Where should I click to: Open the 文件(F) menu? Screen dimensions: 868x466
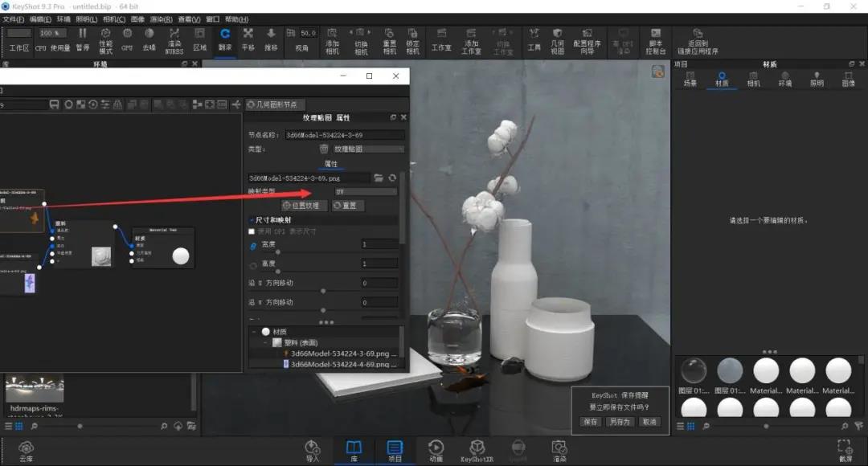pyautogui.click(x=14, y=19)
